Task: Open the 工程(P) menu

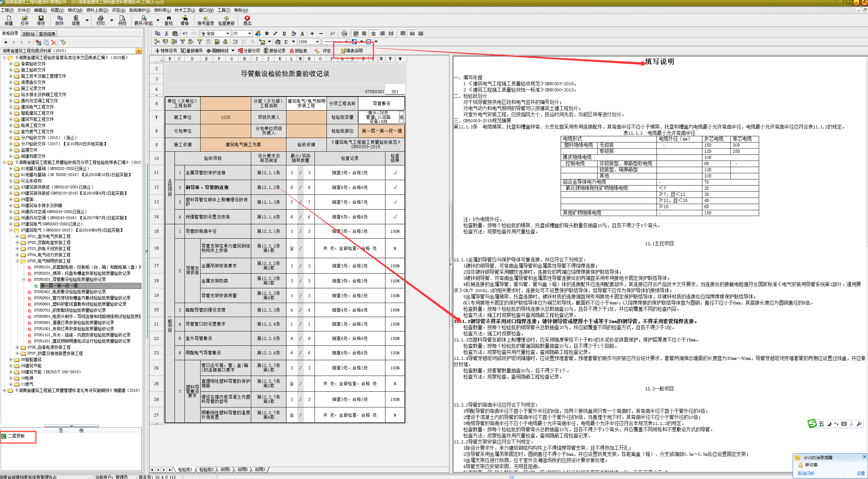Action: 7,10
